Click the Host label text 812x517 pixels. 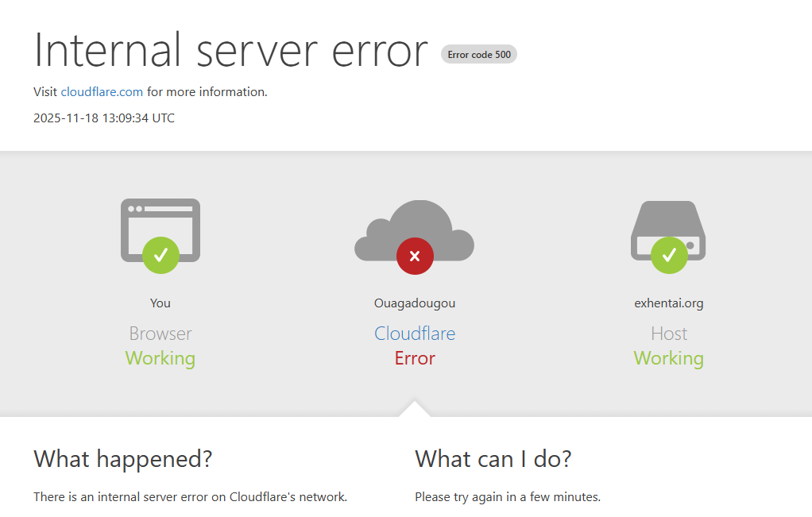point(669,334)
